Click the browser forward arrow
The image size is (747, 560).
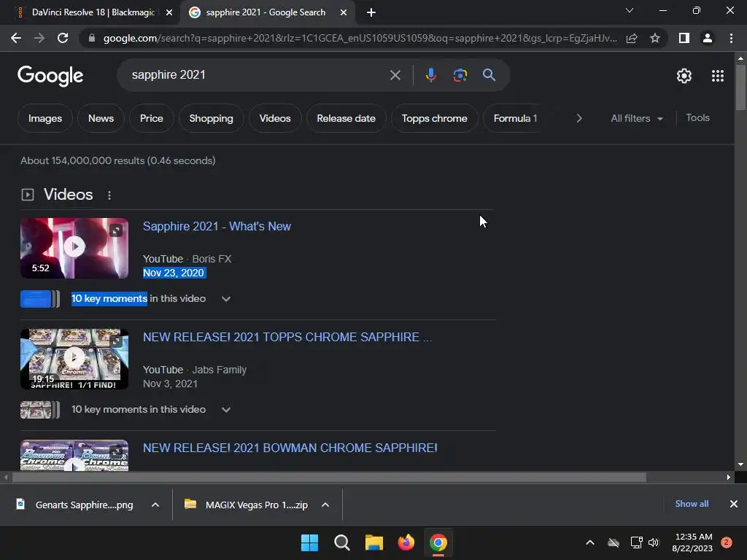point(39,38)
